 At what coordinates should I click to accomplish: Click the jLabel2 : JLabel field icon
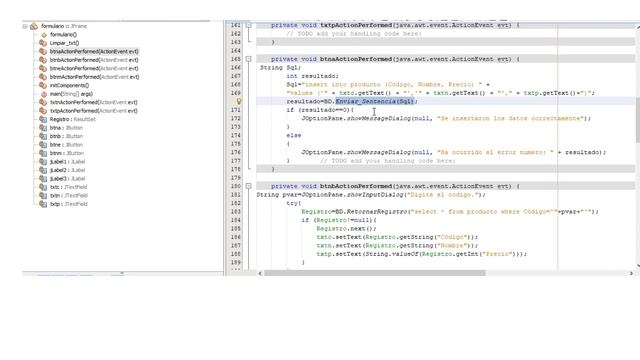[x=43, y=170]
